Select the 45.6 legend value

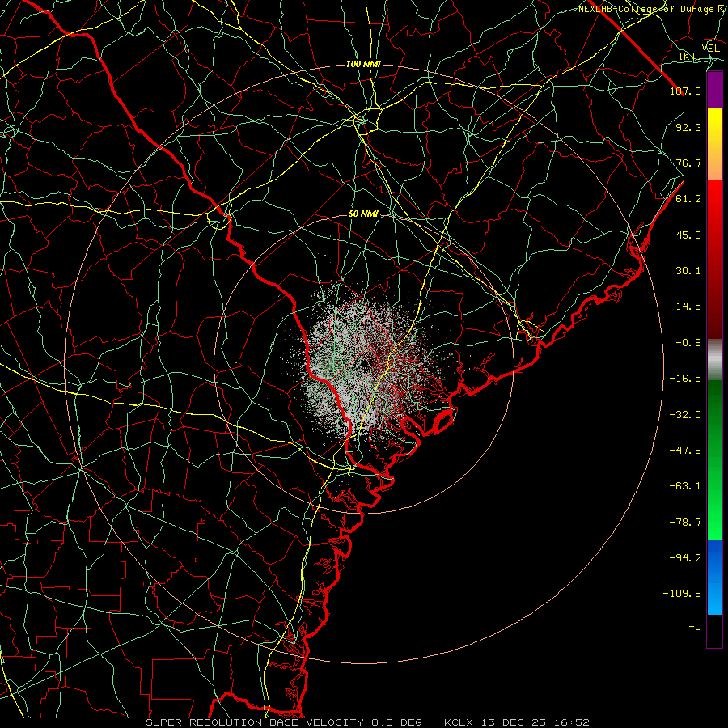pyautogui.click(x=688, y=235)
